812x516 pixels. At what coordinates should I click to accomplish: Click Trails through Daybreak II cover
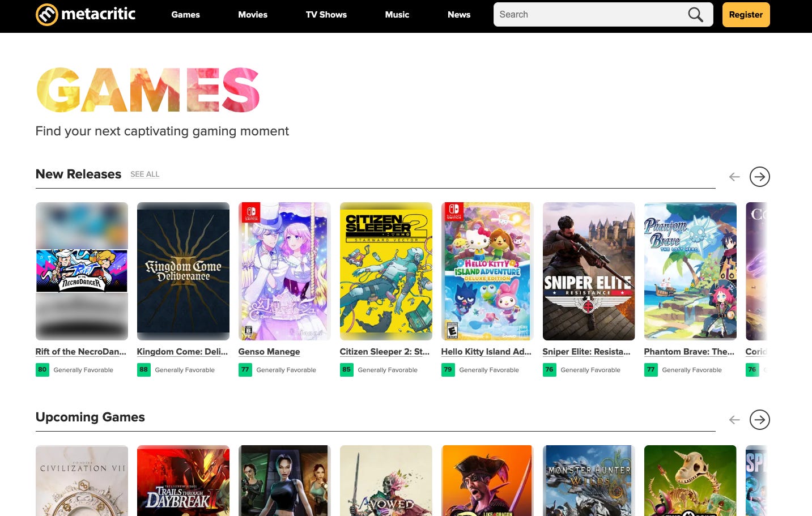click(x=183, y=481)
